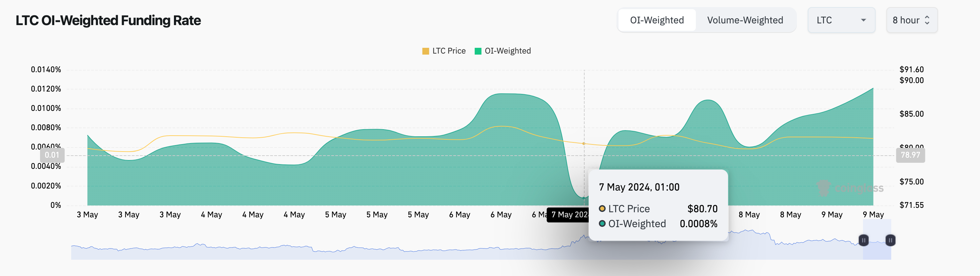Image resolution: width=980 pixels, height=276 pixels.
Task: Click the green data point at the funding rate dip
Action: click(584, 198)
